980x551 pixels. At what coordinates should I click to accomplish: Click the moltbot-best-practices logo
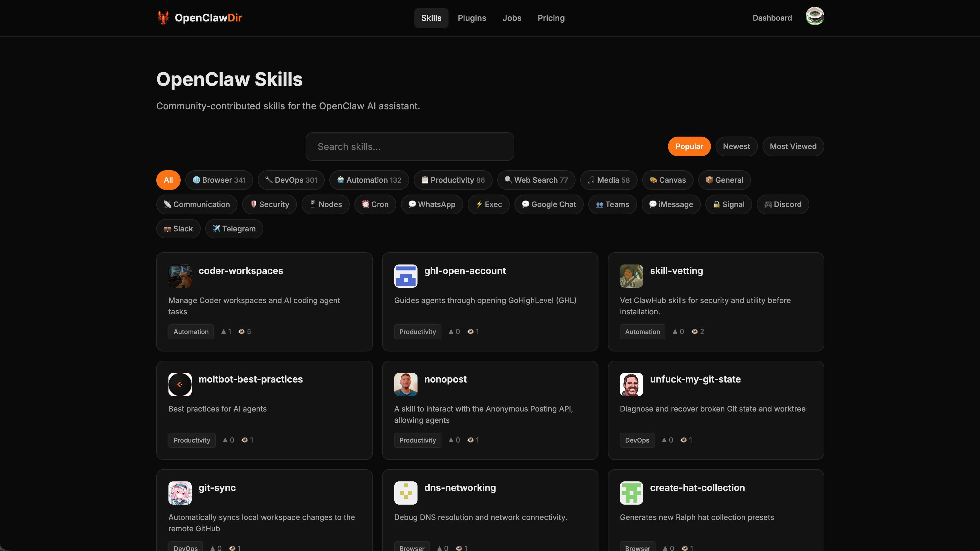pos(179,384)
